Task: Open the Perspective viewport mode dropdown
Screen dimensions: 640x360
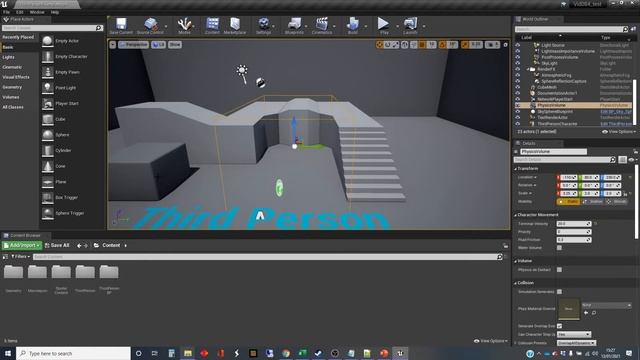Action: [133, 44]
